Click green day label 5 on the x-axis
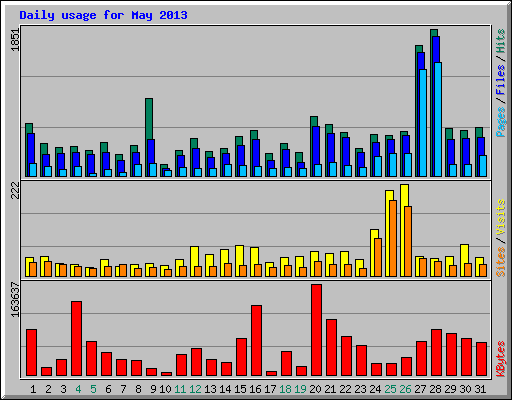The image size is (512, 400). 93,389
